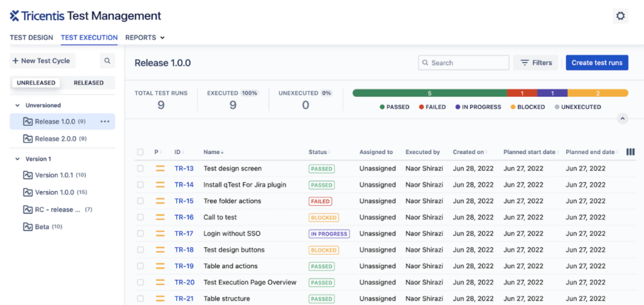The image size is (644, 305).
Task: Select the Test Execution tab
Action: [x=89, y=37]
